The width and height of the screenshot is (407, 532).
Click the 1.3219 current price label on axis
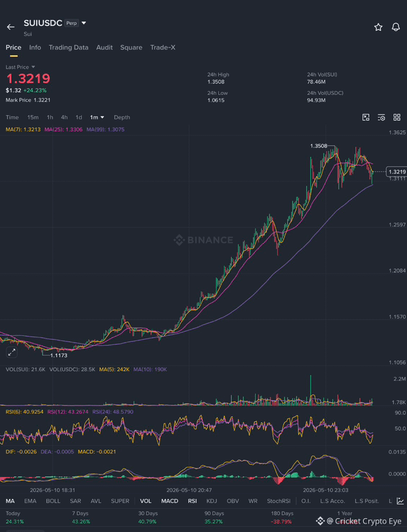[397, 172]
